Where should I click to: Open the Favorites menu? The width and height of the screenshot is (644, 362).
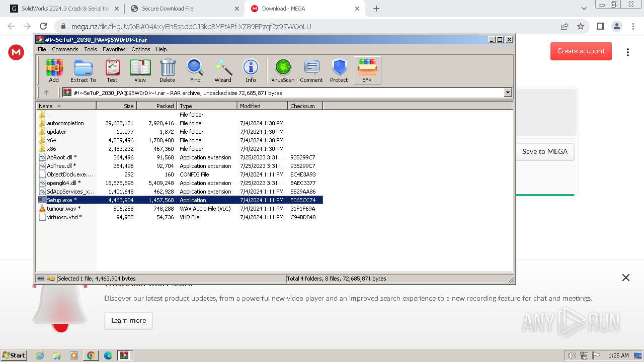tap(114, 49)
